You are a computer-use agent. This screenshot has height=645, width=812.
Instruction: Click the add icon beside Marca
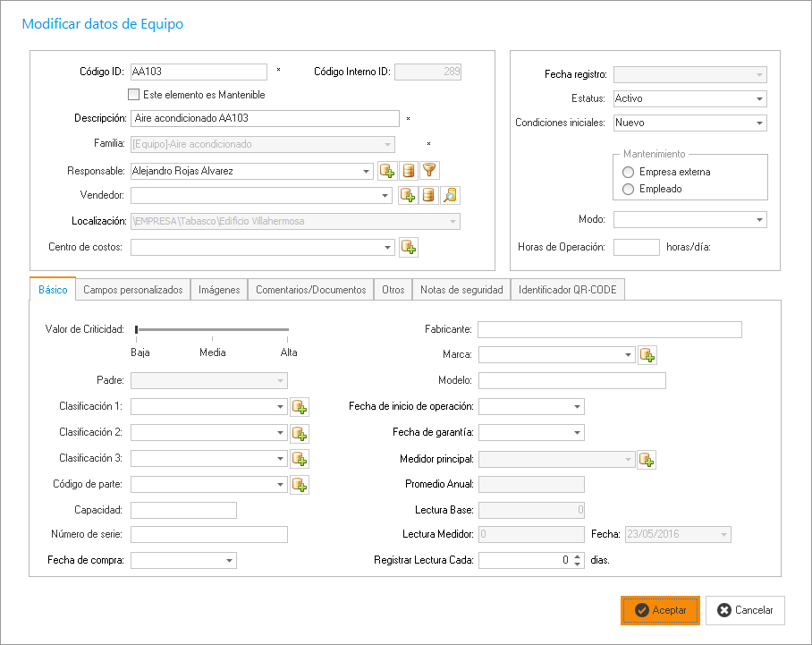(647, 355)
